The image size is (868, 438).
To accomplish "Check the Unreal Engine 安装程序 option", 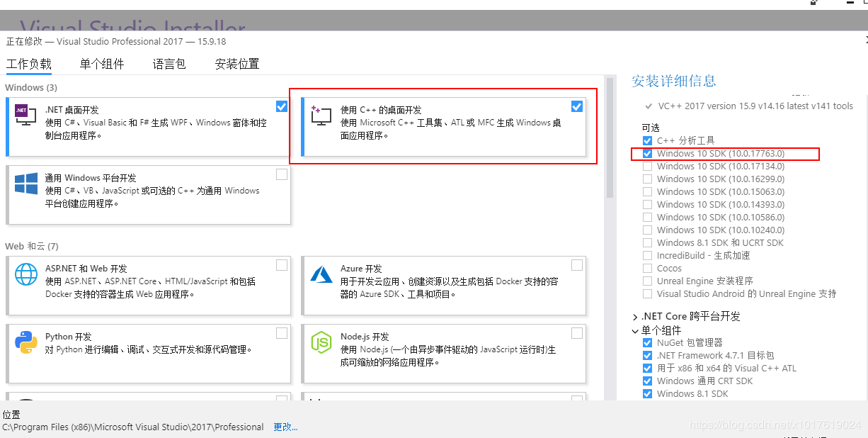I will click(x=647, y=281).
